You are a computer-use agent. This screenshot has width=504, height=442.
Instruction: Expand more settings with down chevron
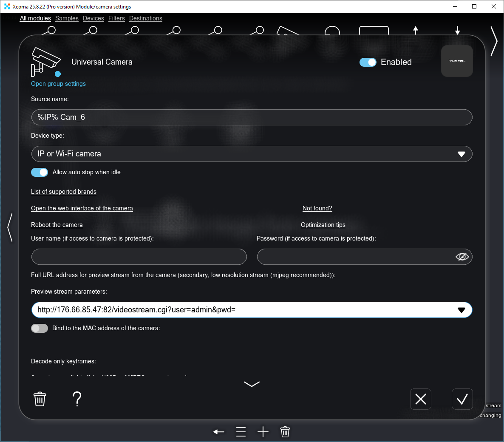click(252, 384)
